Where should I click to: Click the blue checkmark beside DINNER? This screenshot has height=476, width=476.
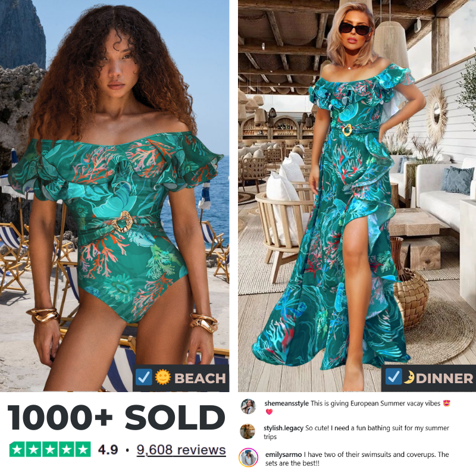[x=394, y=377]
